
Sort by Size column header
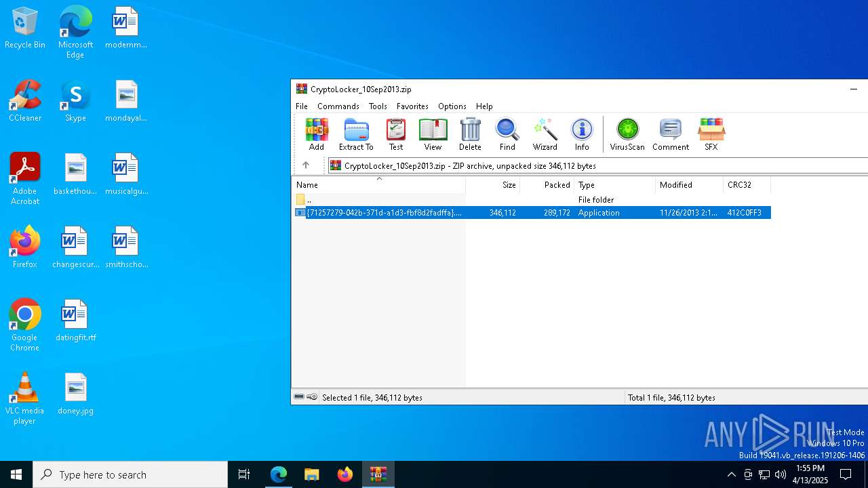(x=493, y=184)
